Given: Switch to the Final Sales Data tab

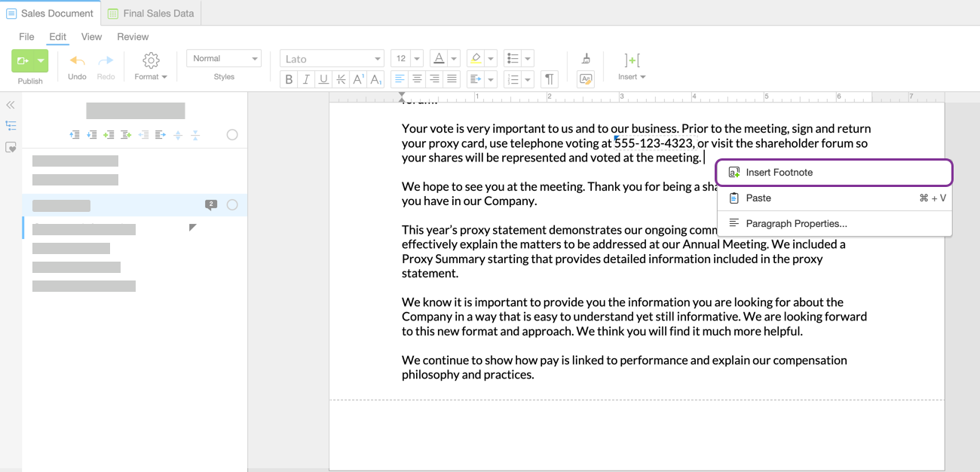Looking at the screenshot, I should pyautogui.click(x=150, y=13).
